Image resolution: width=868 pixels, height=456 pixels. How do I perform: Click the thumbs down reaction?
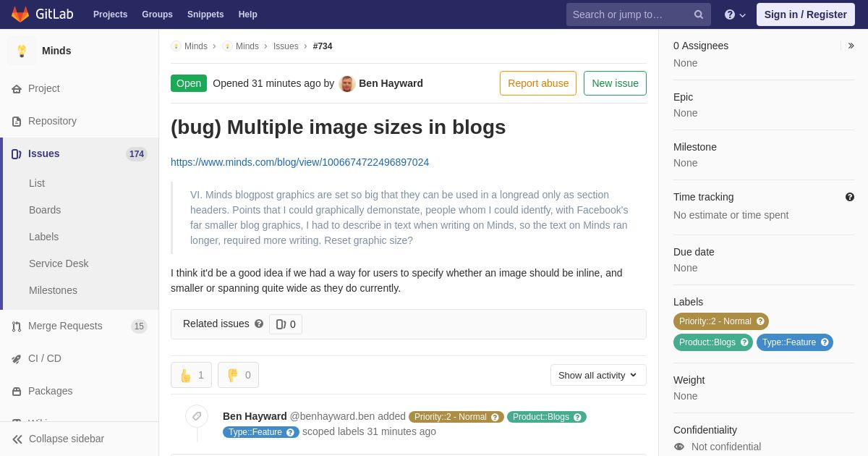238,375
